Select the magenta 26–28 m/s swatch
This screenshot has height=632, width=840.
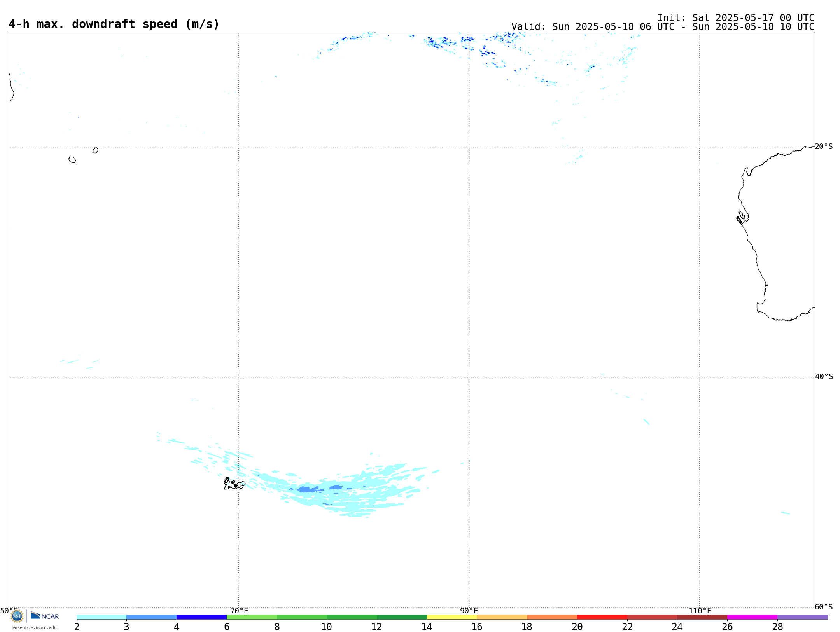point(752,617)
